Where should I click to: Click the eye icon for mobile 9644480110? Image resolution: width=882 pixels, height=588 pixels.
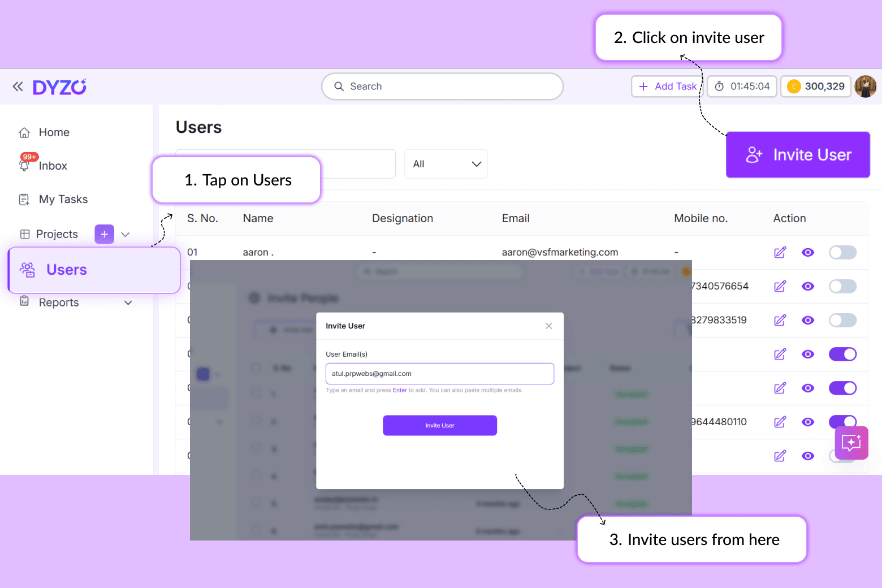tap(808, 422)
